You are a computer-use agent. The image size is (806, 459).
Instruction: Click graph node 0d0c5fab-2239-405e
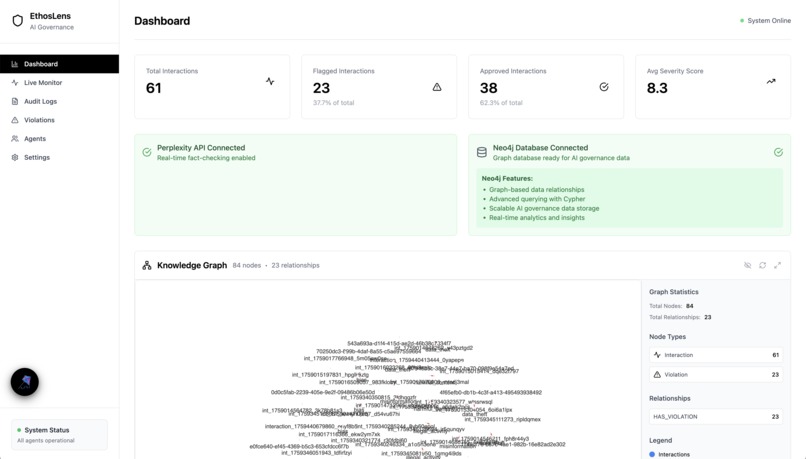pyautogui.click(x=323, y=392)
